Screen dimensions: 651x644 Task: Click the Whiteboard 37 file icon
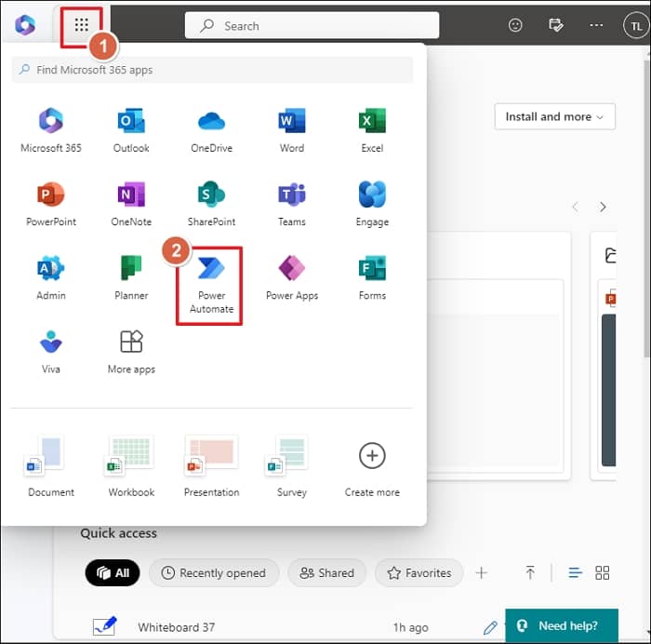[x=104, y=626]
